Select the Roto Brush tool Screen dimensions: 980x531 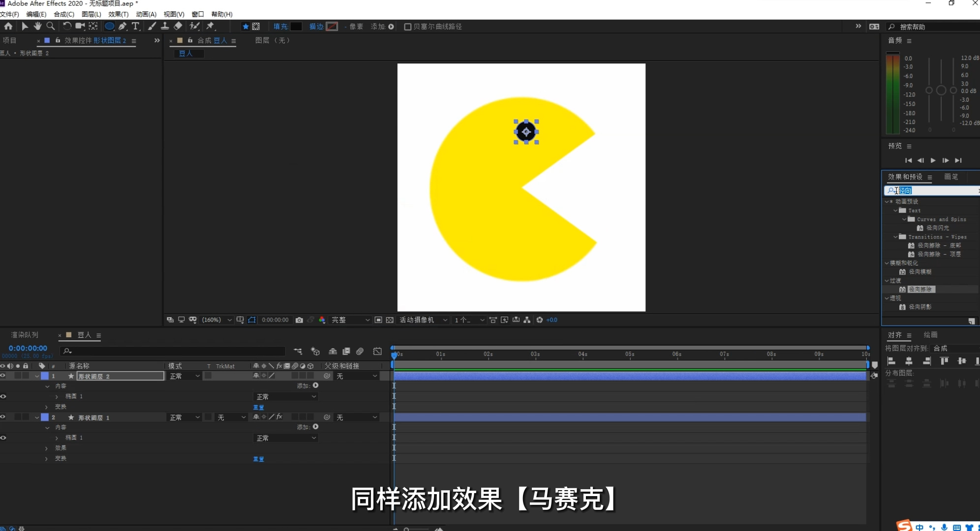click(195, 26)
